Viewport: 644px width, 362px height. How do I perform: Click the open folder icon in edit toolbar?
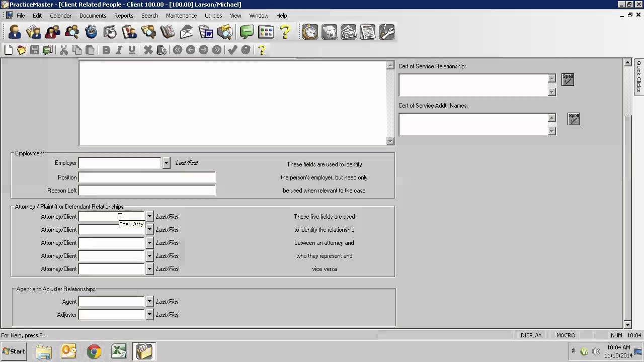coord(22,50)
